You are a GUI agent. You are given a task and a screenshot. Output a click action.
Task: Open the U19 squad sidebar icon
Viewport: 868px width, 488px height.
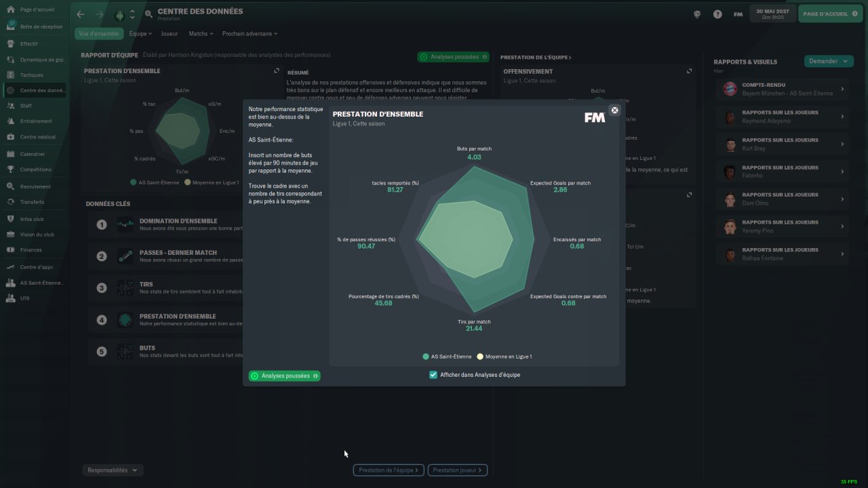pyautogui.click(x=11, y=298)
